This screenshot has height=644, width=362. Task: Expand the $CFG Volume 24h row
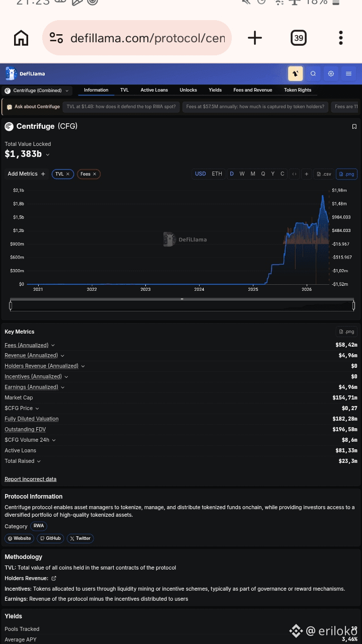pyautogui.click(x=30, y=440)
